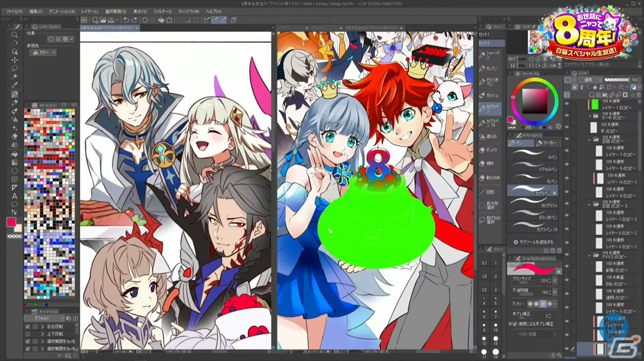Toggle the 左右反転 auto action checkbox
Screen dimensions: 644x361
pos(28,326)
